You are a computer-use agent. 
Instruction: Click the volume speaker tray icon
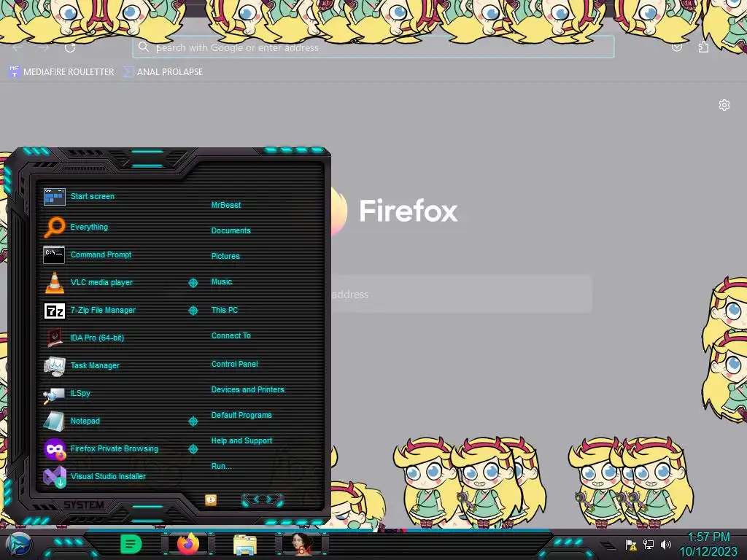[x=665, y=544]
